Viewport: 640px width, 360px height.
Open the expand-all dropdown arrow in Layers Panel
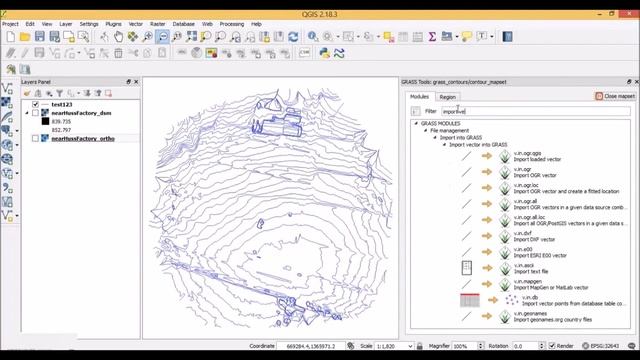[79, 93]
